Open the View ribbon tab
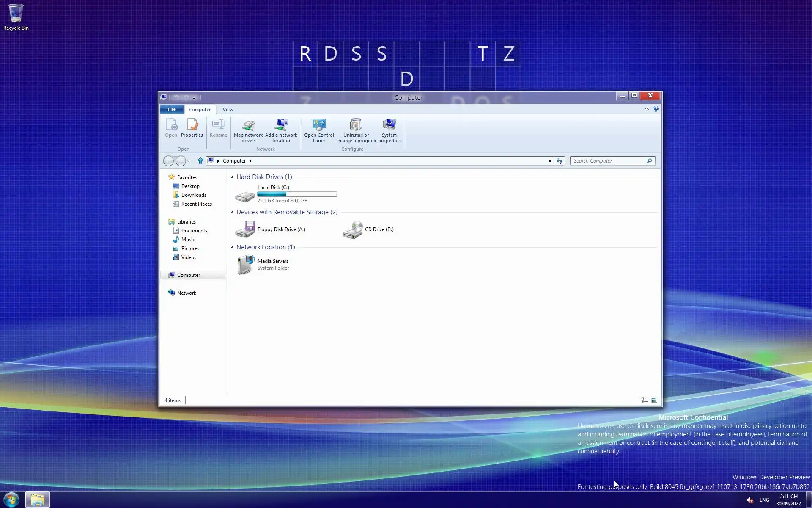Screen dimensions: 812x508 pos(228,110)
